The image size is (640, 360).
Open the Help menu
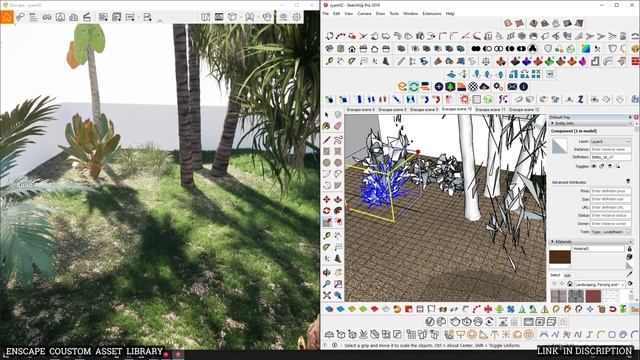[450, 13]
